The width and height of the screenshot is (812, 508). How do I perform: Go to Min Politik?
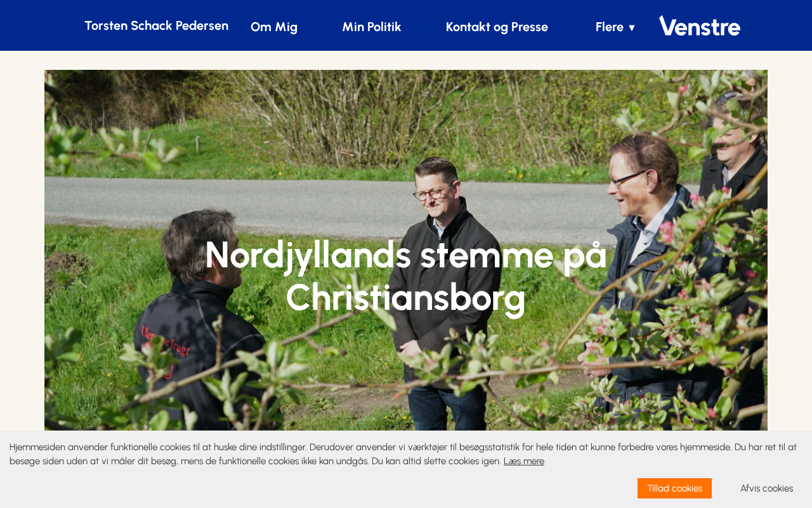pos(372,27)
